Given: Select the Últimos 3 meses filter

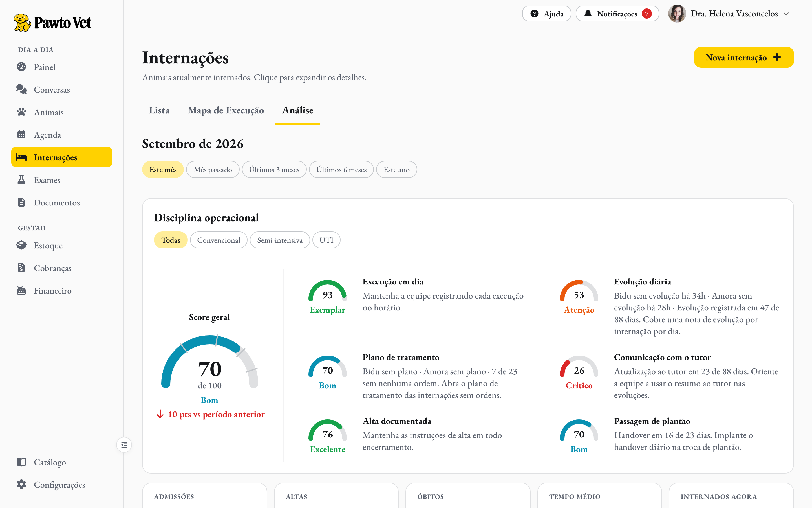Looking at the screenshot, I should pos(274,170).
